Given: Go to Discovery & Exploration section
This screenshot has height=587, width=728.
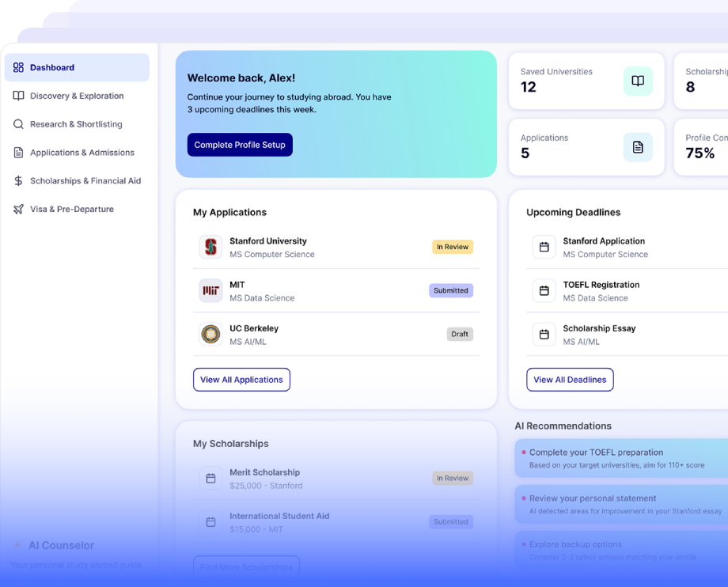Looking at the screenshot, I should [77, 96].
